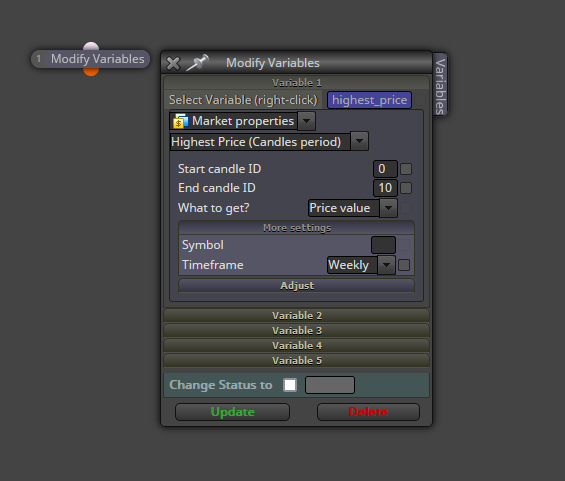Click the orange output connector of block
Viewport: 565px width, 481px height.
(91, 72)
